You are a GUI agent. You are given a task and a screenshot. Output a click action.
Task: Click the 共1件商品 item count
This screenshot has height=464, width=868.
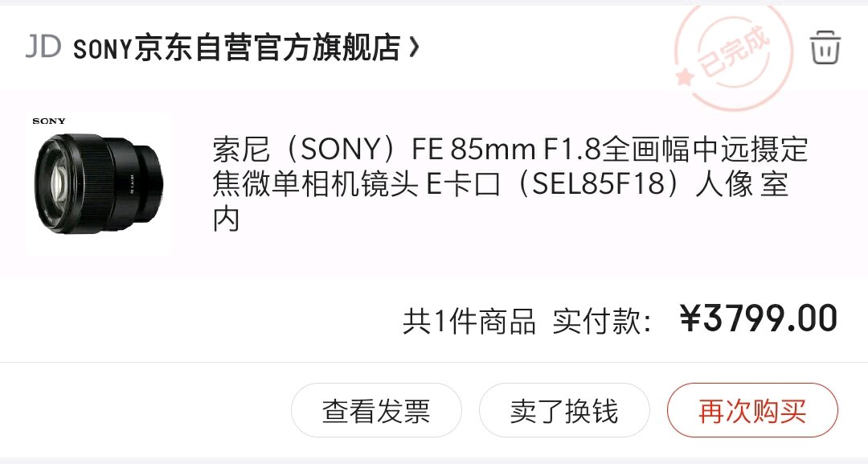[x=469, y=322]
